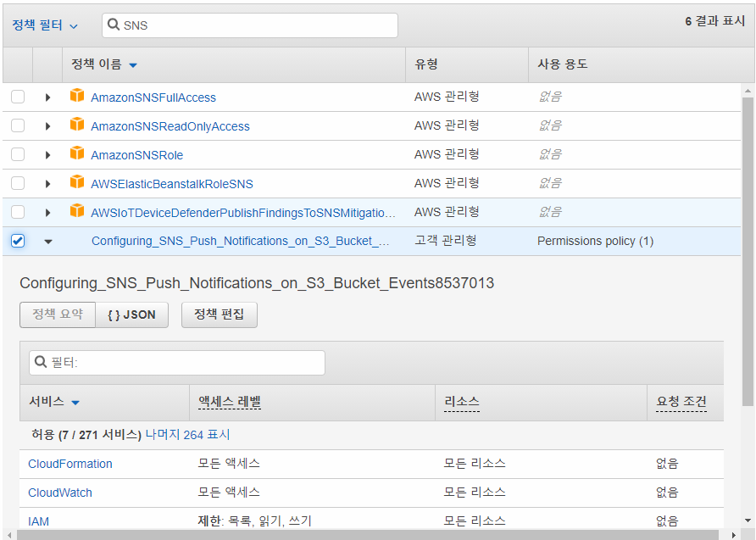Open the AWSIoTDeviceDefenderPublishFindingsToSNS policy link
This screenshot has height=540, width=756.
(x=243, y=213)
